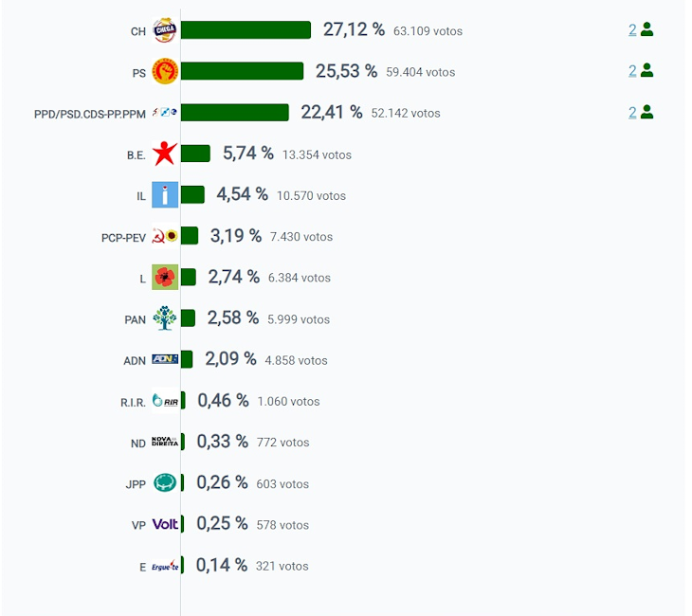Click the JPP green circle logo
692x616 pixels.
click(165, 482)
